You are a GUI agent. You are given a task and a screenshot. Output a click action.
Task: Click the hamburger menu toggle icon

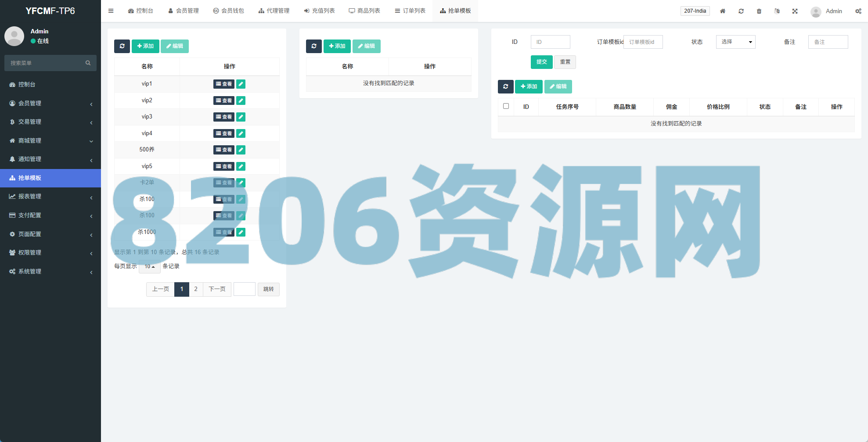111,11
